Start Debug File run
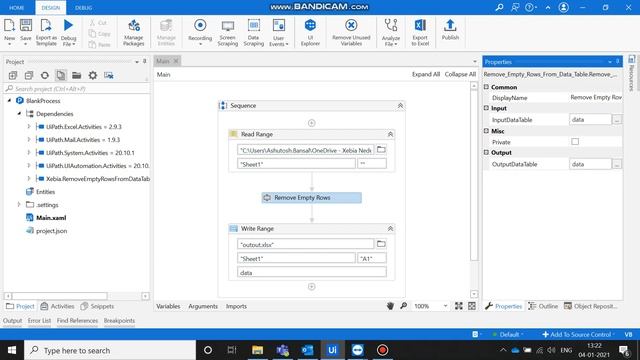Screen dimensions: 640x360 (x=68, y=31)
